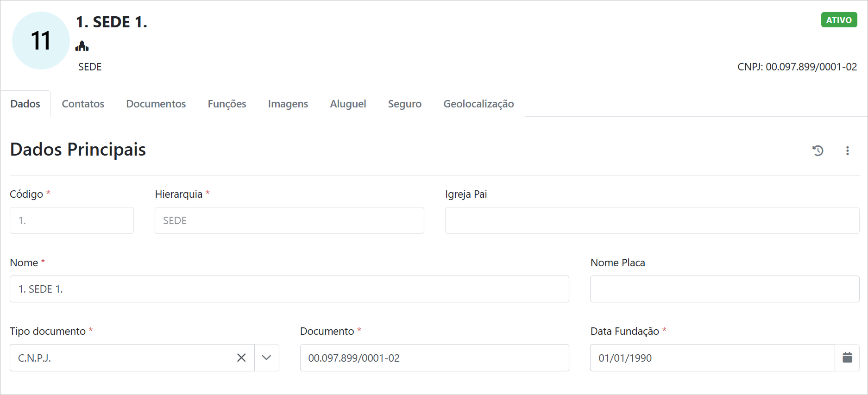Open the Aluguel tab
868x395 pixels.
tap(348, 104)
